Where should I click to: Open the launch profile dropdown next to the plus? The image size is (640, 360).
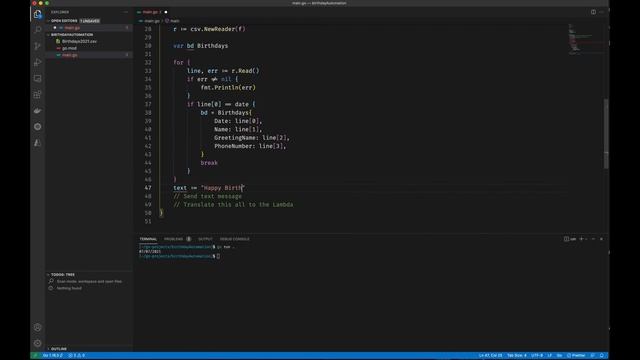pos(586,239)
